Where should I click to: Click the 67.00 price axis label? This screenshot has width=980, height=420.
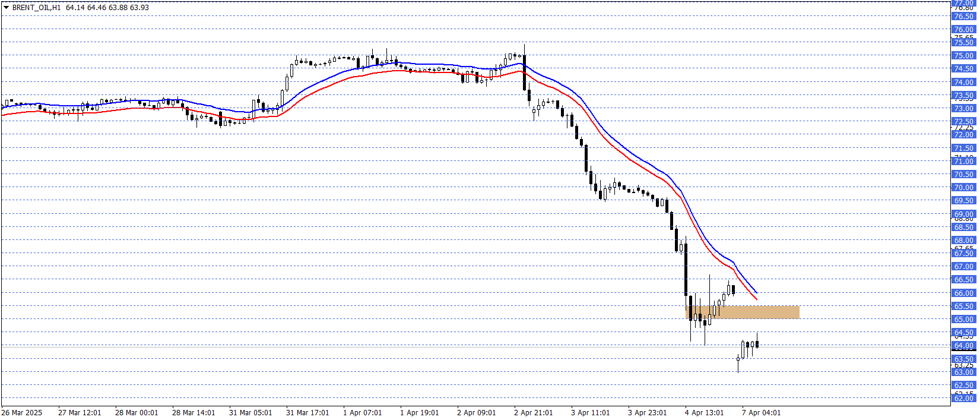tap(963, 267)
